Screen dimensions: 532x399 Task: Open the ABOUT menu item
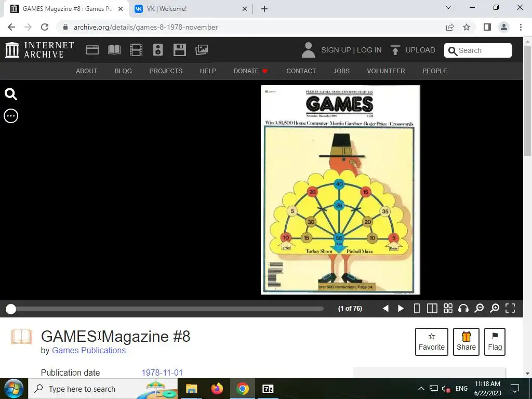click(87, 71)
